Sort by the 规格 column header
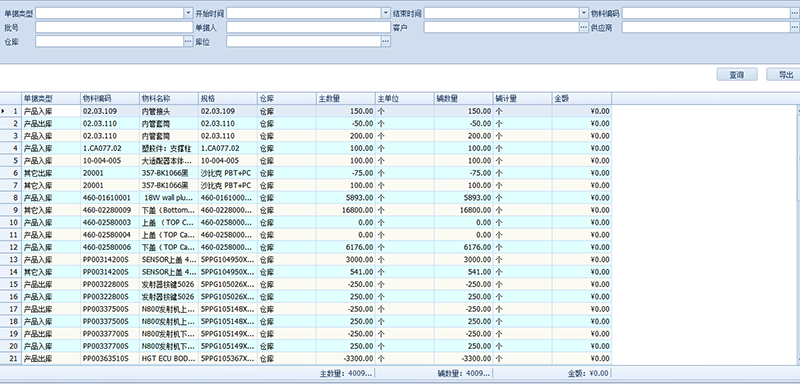The height and width of the screenshot is (384, 800). tap(228, 98)
